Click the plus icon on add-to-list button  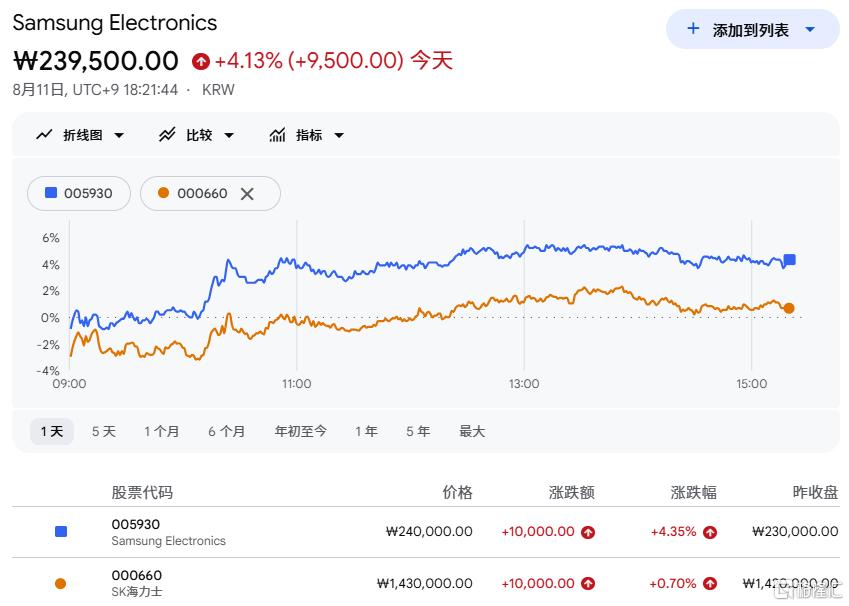(693, 29)
